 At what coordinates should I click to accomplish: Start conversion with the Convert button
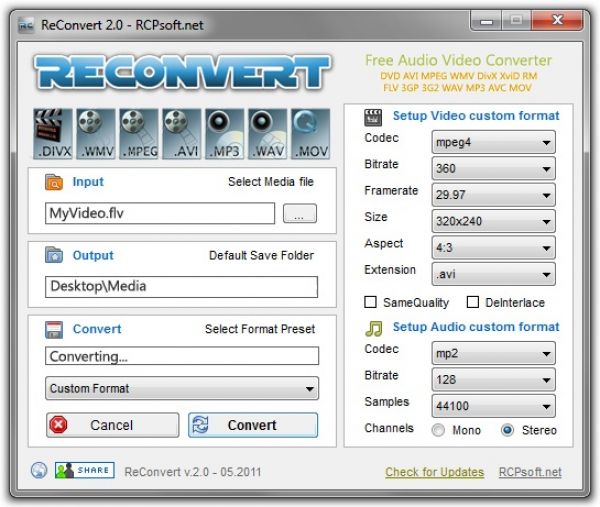tap(253, 425)
